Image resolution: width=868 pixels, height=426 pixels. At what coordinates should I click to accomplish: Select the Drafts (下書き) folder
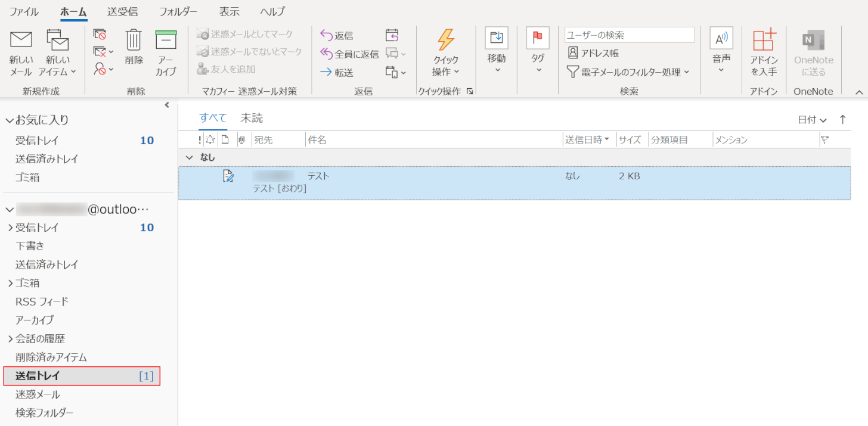(x=30, y=245)
